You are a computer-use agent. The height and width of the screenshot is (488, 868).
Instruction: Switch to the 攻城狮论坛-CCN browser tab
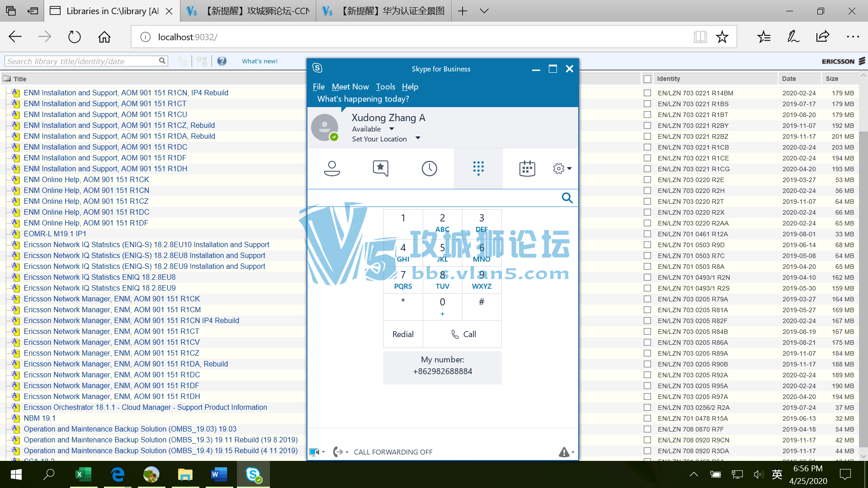point(248,11)
